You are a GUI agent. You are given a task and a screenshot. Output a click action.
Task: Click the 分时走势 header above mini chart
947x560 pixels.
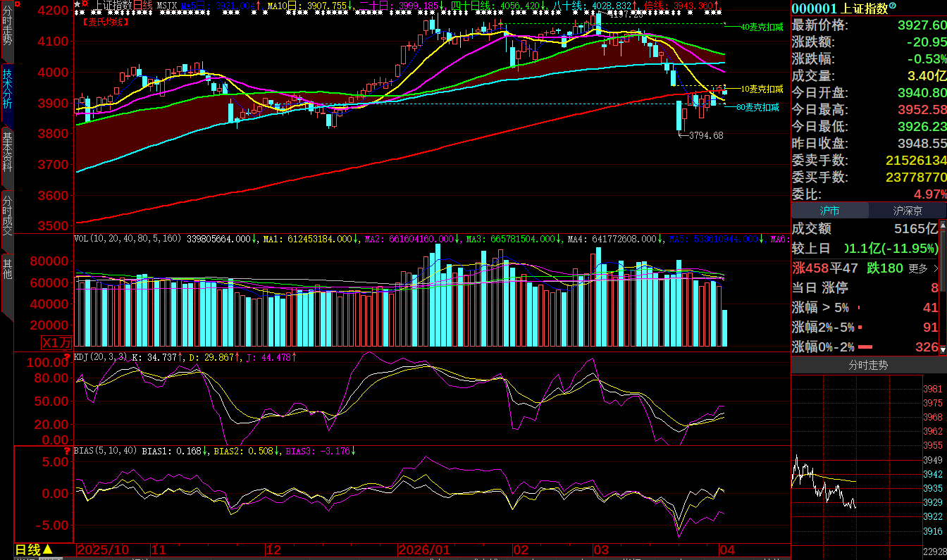(x=868, y=366)
